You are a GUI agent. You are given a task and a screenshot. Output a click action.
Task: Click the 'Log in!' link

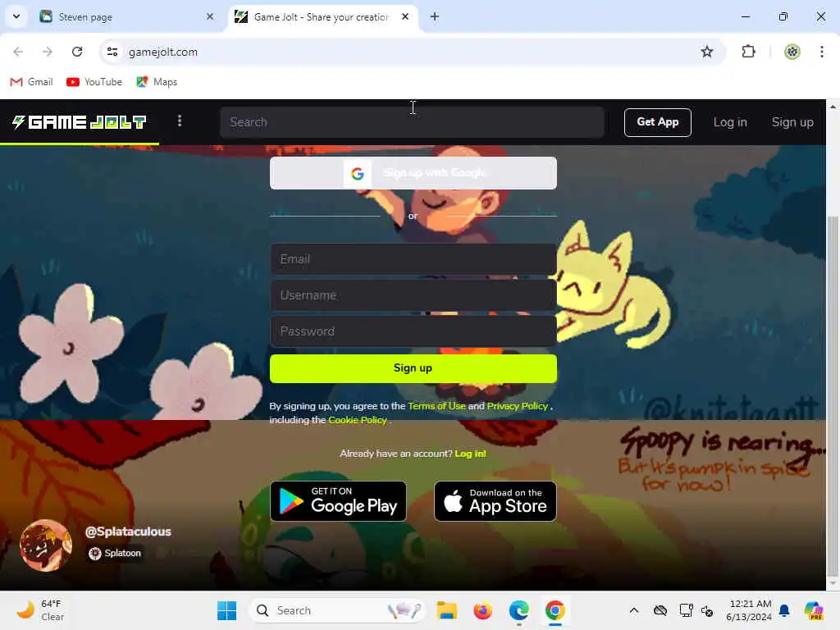coord(470,454)
